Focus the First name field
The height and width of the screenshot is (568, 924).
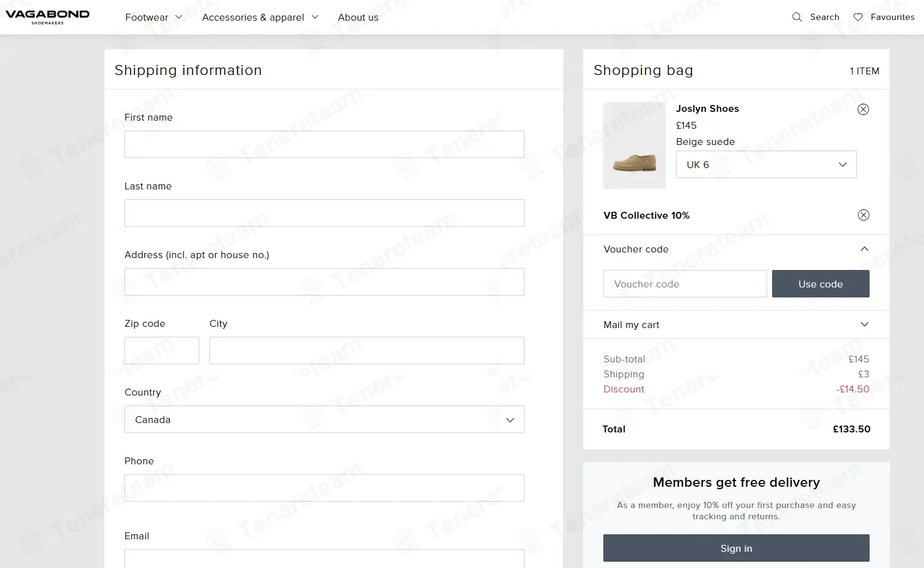(x=324, y=144)
